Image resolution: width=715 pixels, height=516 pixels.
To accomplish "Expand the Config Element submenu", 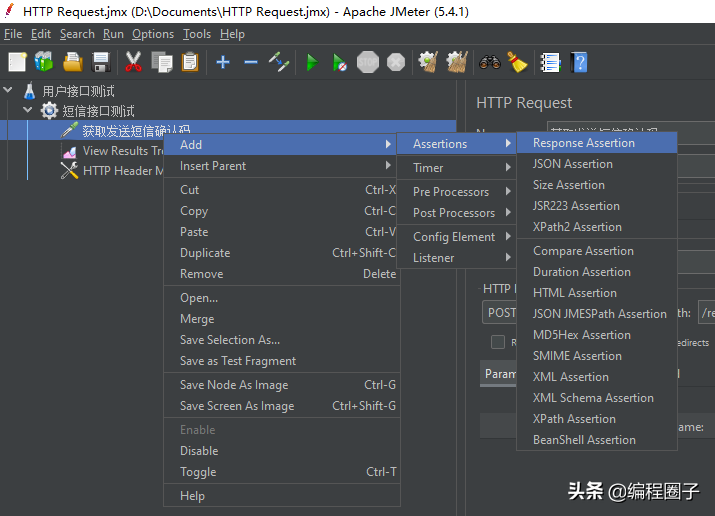I will tap(456, 237).
